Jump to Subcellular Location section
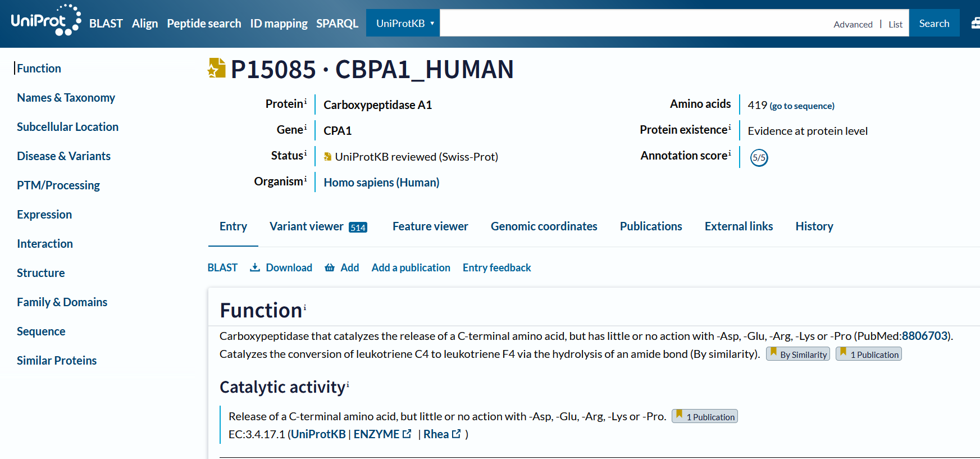 pos(67,127)
